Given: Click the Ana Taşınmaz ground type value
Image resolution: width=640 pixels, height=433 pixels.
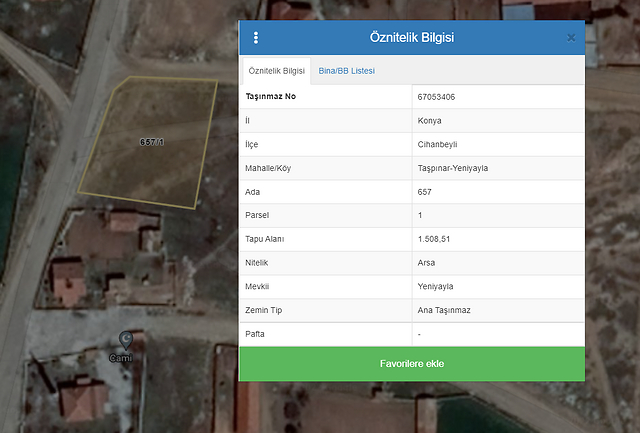Looking at the screenshot, I should (443, 310).
